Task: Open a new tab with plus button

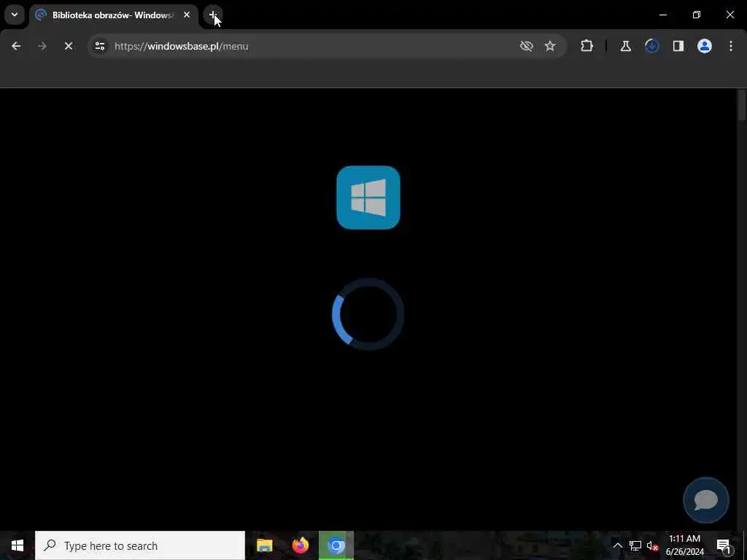Action: pos(213,15)
